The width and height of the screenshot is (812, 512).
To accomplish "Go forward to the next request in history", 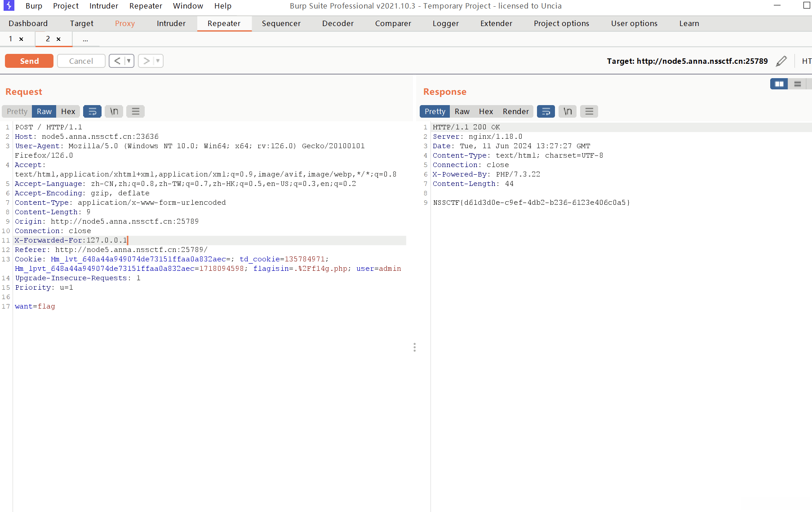I will 146,61.
